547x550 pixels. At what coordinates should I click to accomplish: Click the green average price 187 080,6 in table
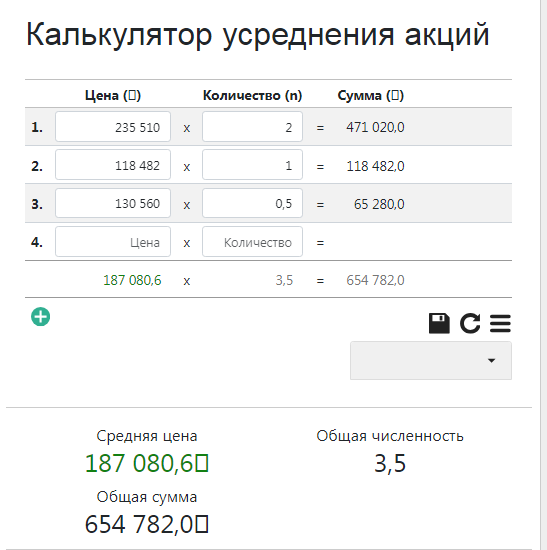[132, 280]
